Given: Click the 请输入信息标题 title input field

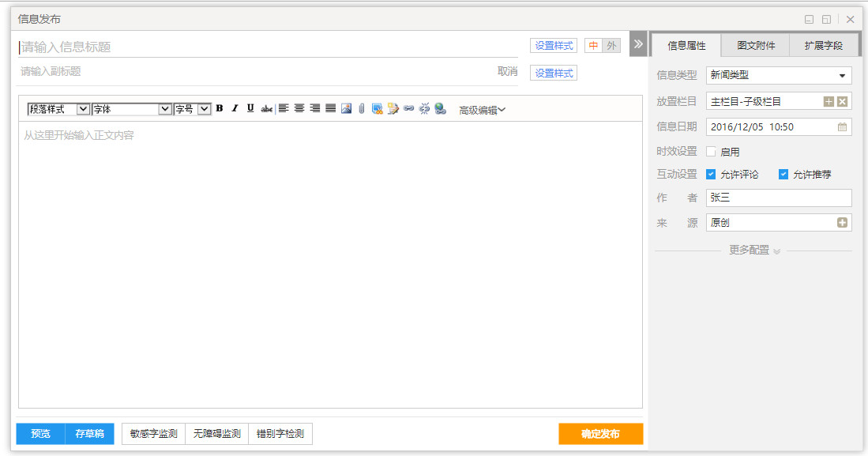Looking at the screenshot, I should [269, 47].
